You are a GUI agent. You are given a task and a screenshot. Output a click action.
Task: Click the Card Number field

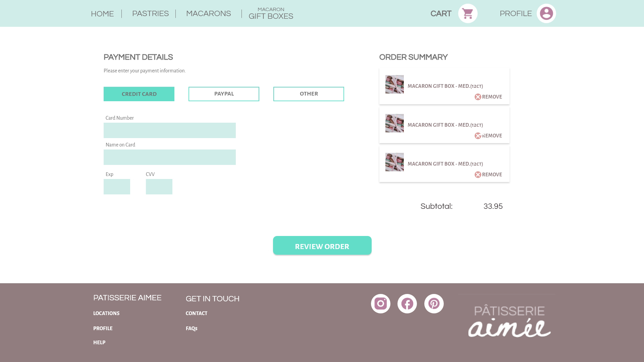point(169,130)
